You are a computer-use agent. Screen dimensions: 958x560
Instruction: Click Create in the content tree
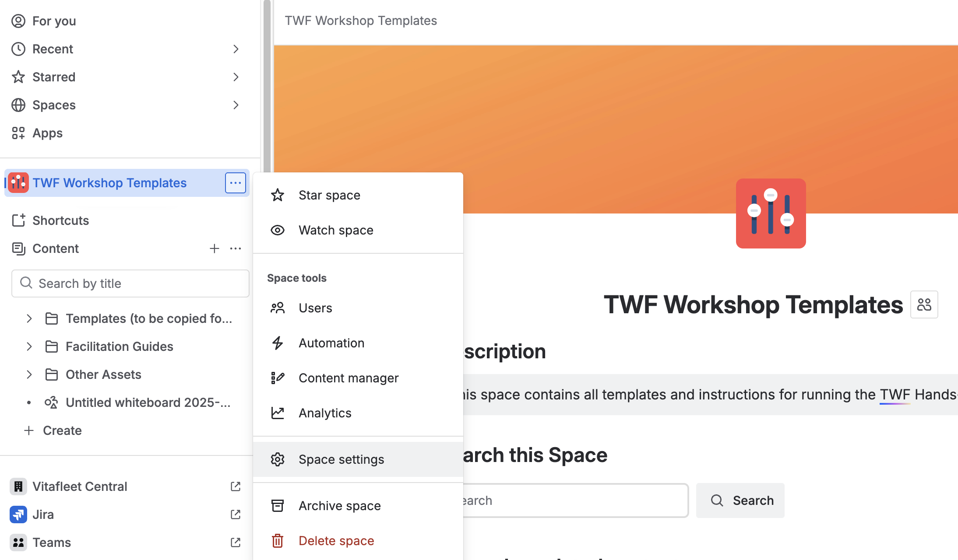62,430
